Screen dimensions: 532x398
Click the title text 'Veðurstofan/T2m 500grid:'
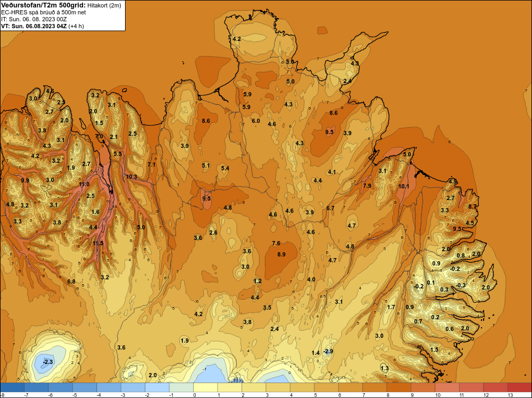click(x=44, y=5)
